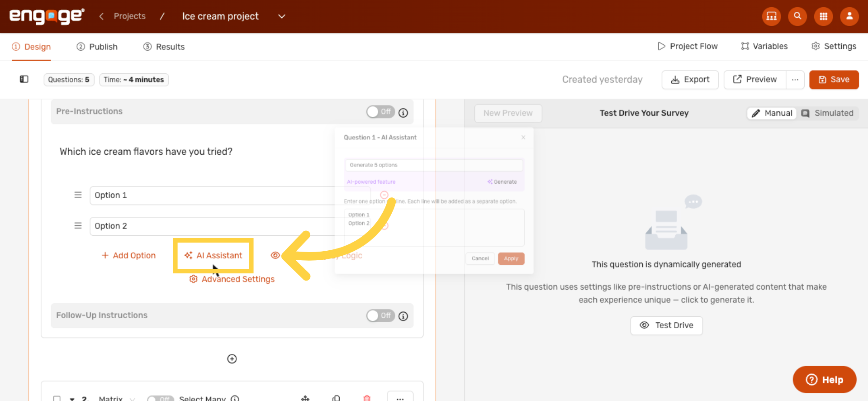Click the Time: ~4 minutes badge
The width and height of the screenshot is (868, 401).
(x=134, y=80)
